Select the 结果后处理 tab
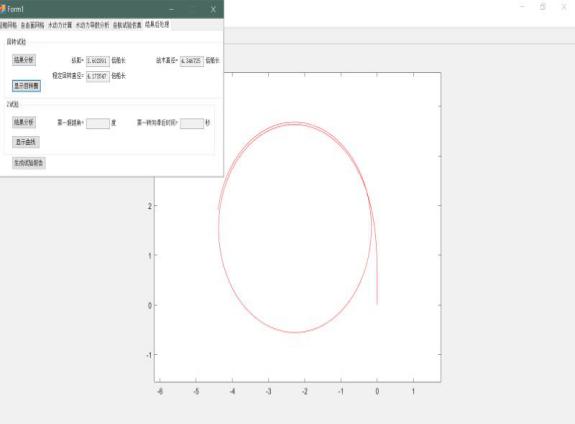 157,25
